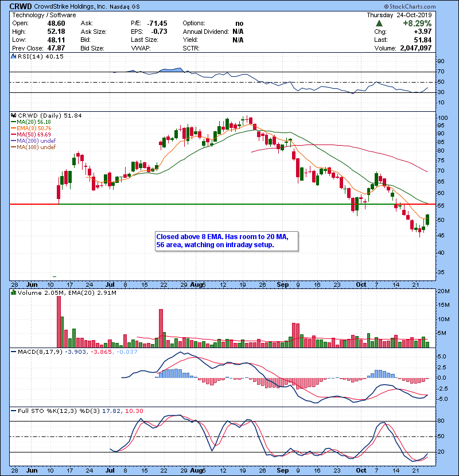Click the SCTR label

[190, 48]
